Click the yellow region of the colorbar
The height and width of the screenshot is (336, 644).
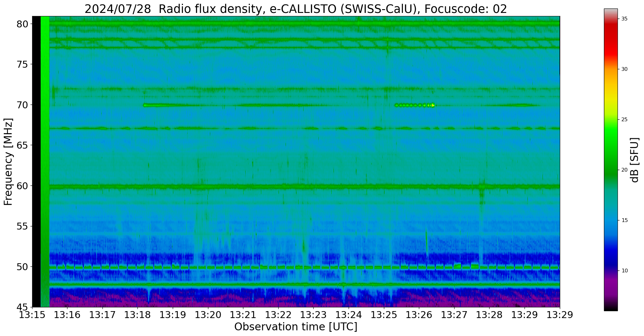(611, 98)
